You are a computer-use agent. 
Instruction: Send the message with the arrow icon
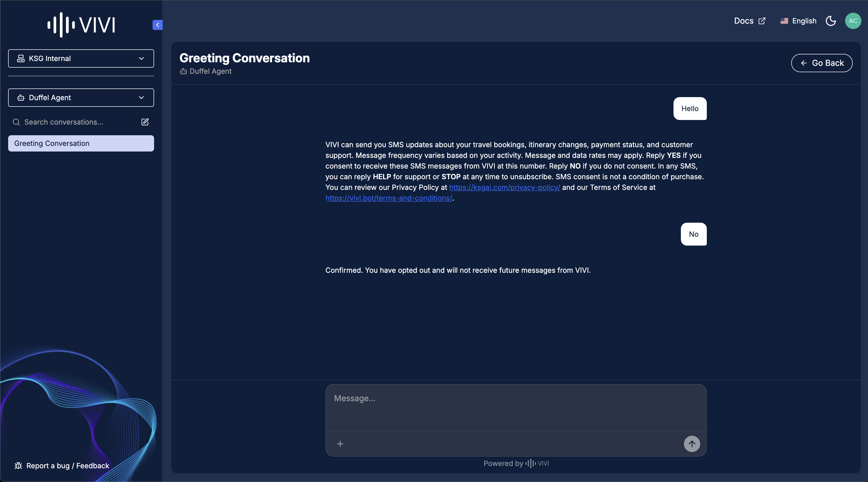pos(692,444)
